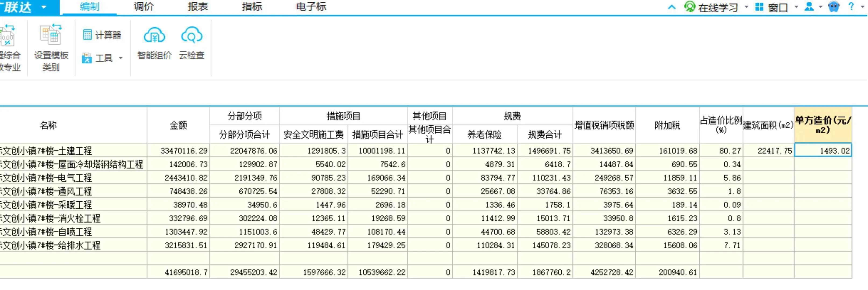Image resolution: width=868 pixels, height=290 pixels.
Task: Open the help question mark
Action: click(851, 6)
